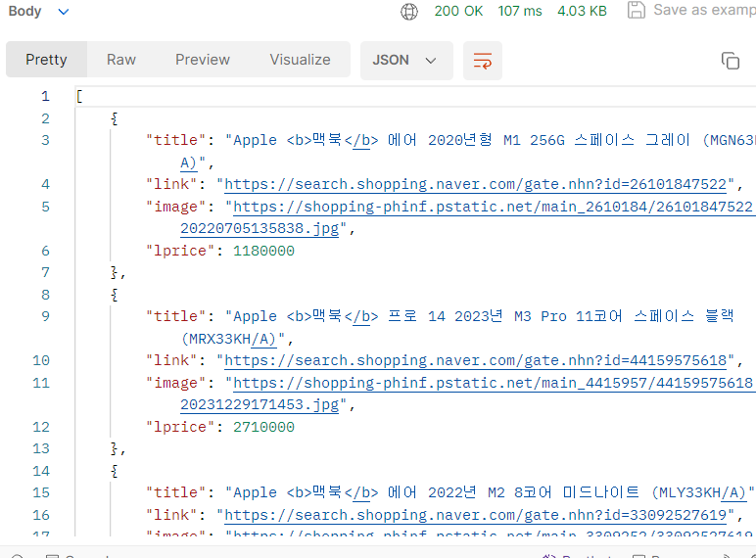Viewport: 756px width, 558px height.
Task: Switch to the Pretty view tab
Action: coord(46,60)
